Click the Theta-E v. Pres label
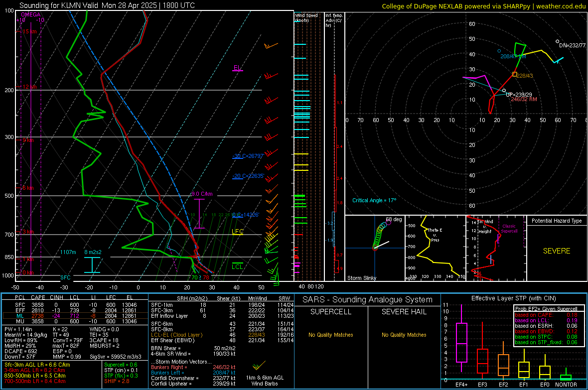 (435, 235)
